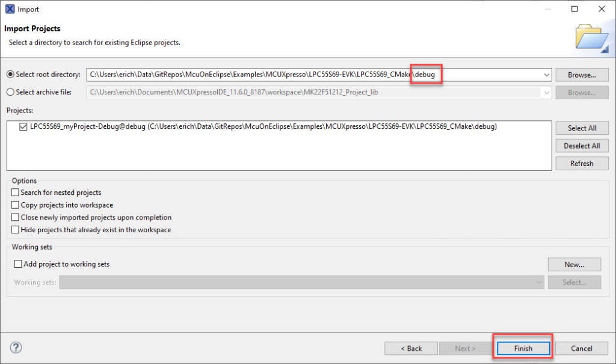Viewport: 616px width, 364px height.
Task: Enable Search for nested projects
Action: (14, 192)
